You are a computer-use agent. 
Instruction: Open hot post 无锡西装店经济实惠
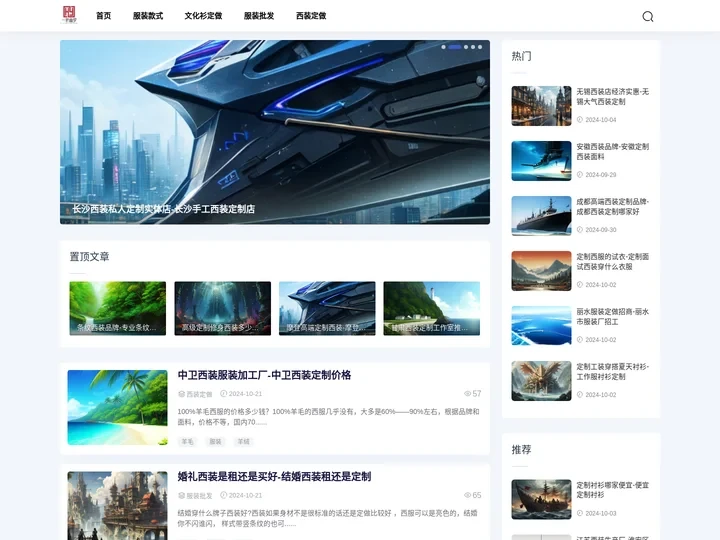coord(613,96)
